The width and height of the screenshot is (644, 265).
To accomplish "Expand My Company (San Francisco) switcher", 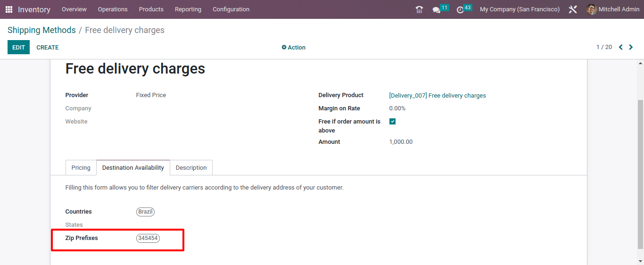I will (520, 9).
